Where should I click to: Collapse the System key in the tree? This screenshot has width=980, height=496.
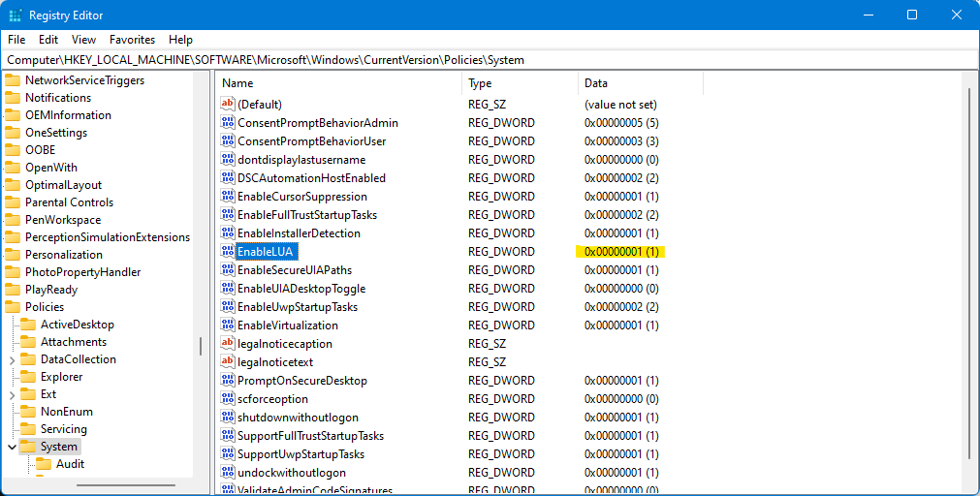[x=12, y=447]
